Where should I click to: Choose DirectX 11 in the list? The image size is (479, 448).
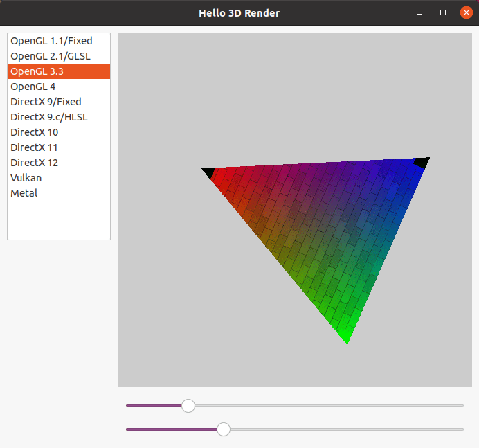(x=35, y=147)
